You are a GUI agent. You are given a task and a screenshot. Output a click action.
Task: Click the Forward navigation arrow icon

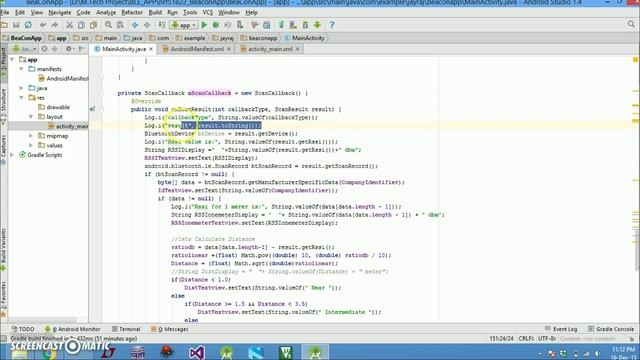(x=147, y=25)
